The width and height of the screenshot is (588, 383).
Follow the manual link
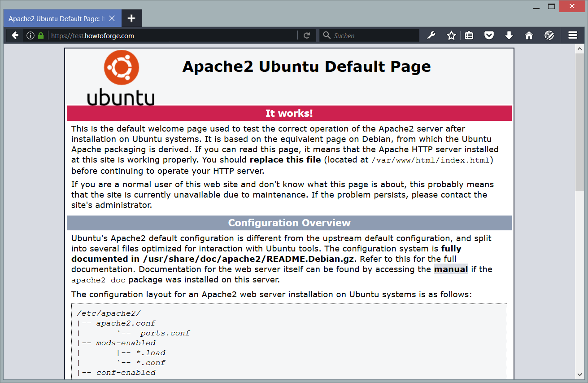451,269
